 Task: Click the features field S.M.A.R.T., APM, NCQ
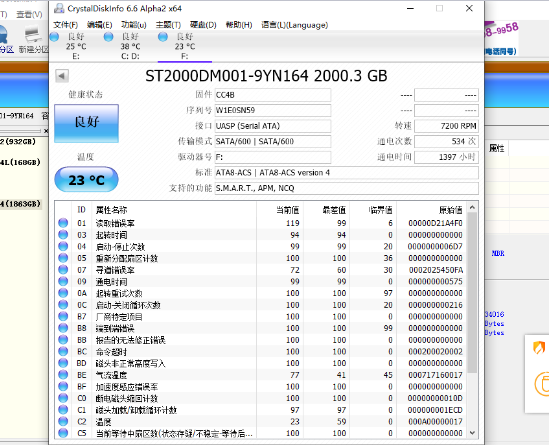tap(347, 188)
